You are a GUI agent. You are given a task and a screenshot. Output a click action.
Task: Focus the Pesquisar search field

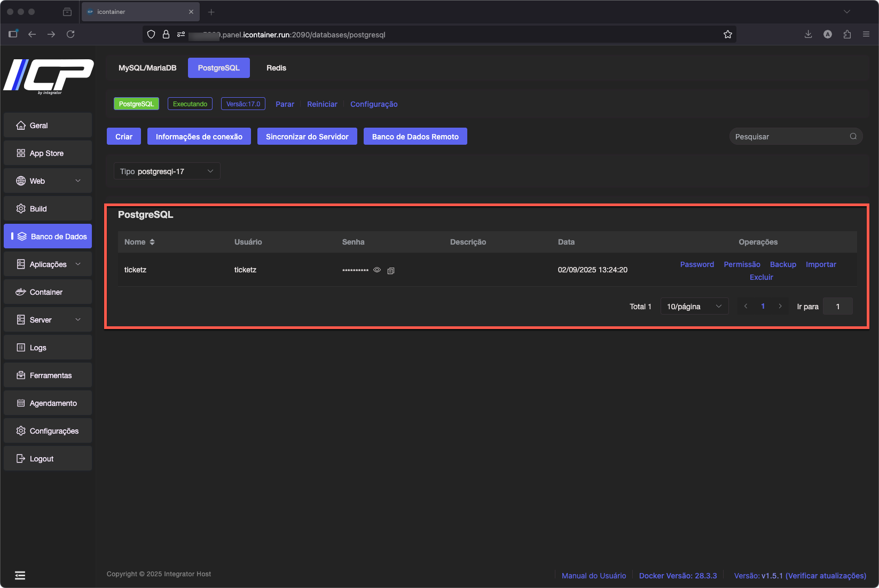tap(789, 137)
